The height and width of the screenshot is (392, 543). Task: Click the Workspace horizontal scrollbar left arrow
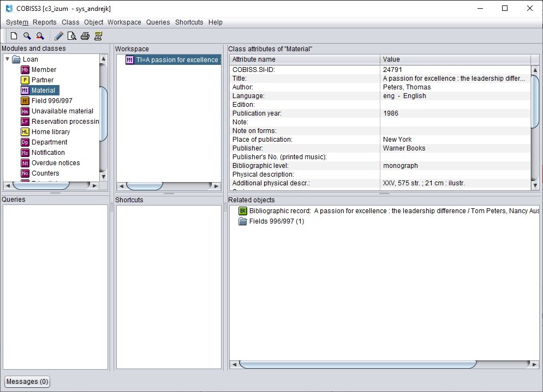[121, 186]
